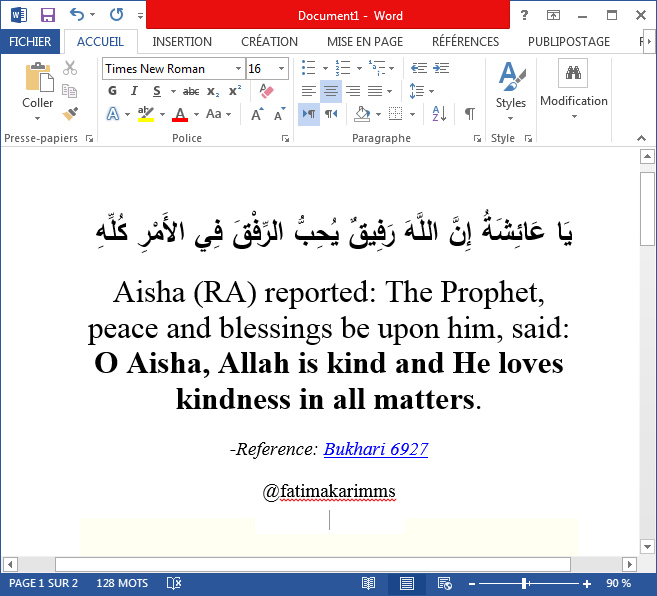
Task: Increase paragraph indent
Action: point(441,68)
